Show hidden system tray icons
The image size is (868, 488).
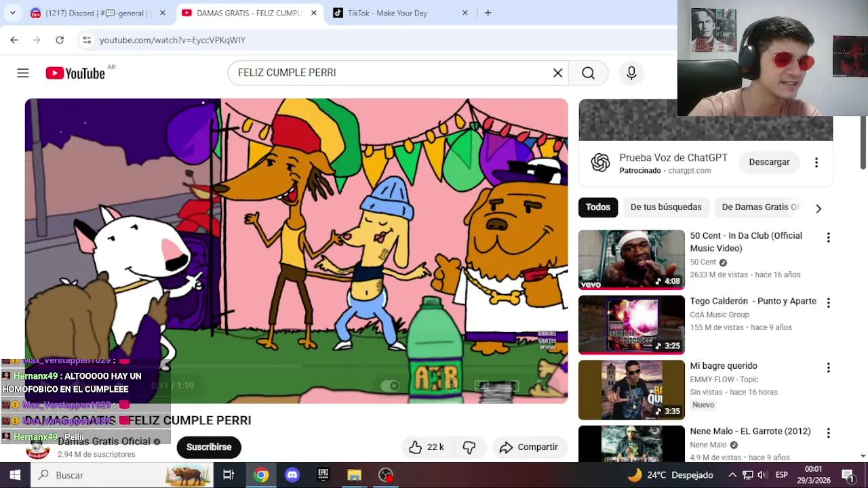[732, 475]
